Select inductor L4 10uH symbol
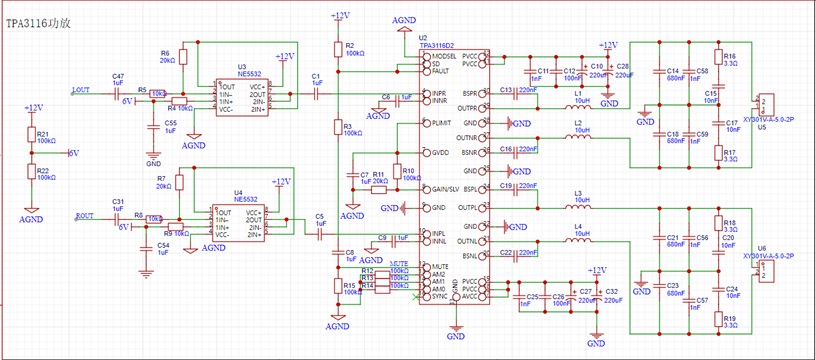 (x=578, y=240)
